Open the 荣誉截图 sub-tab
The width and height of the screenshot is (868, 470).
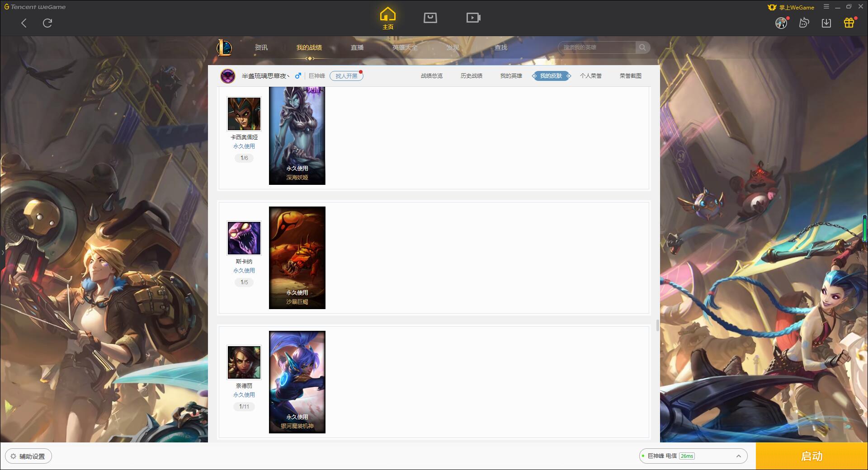pyautogui.click(x=631, y=76)
